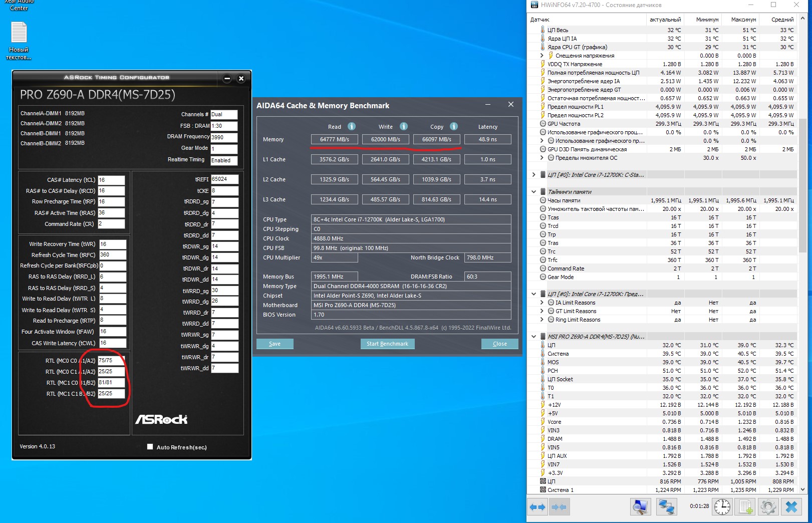Expand ЦП [#0] C-State sensor group

click(534, 175)
